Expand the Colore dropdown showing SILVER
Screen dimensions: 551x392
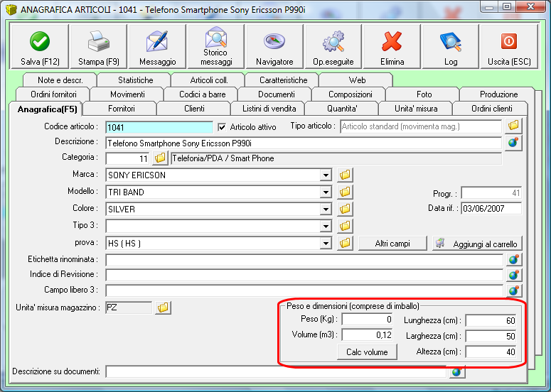(x=326, y=209)
